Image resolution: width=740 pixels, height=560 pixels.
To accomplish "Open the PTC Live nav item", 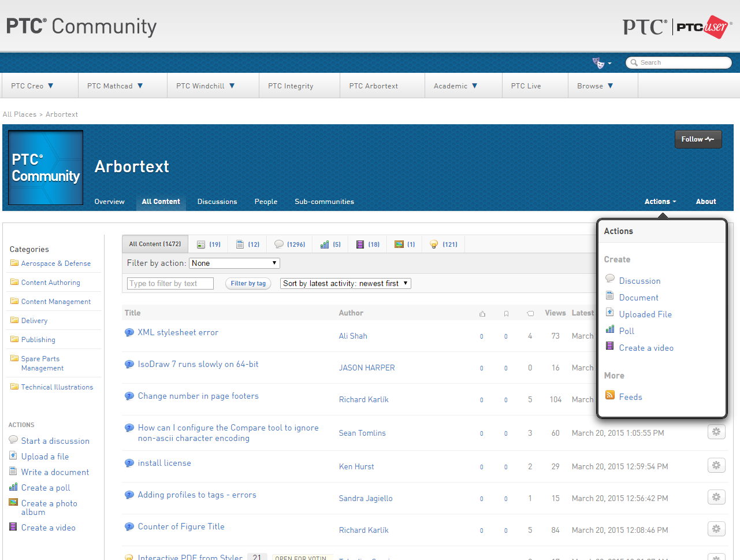I will (526, 86).
